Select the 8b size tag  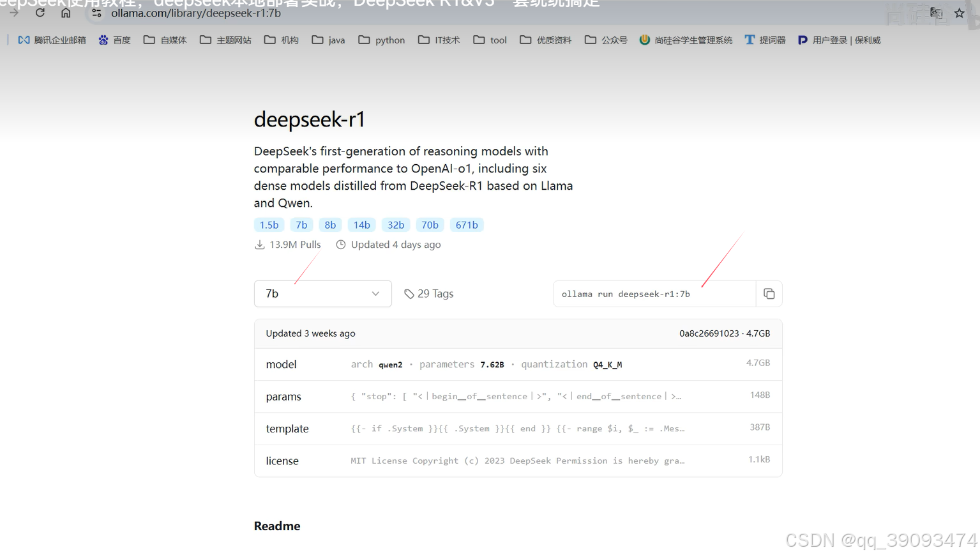(330, 225)
